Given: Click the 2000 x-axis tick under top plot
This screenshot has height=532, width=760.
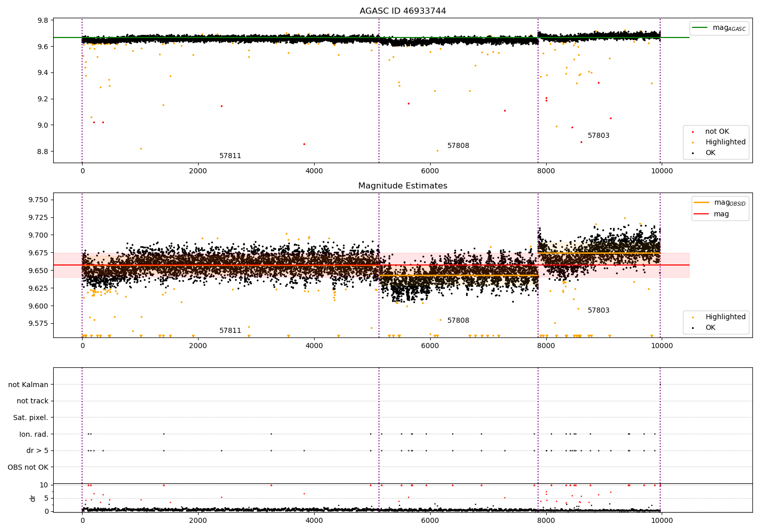Looking at the screenshot, I should pyautogui.click(x=198, y=171).
